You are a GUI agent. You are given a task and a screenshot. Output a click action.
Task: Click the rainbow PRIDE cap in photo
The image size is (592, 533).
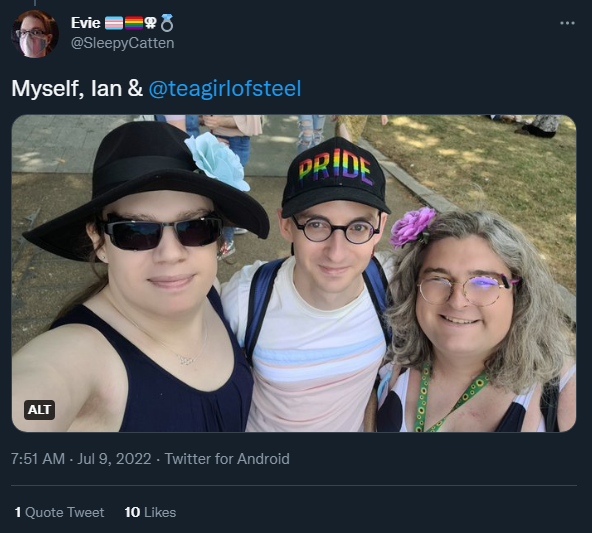pos(335,176)
